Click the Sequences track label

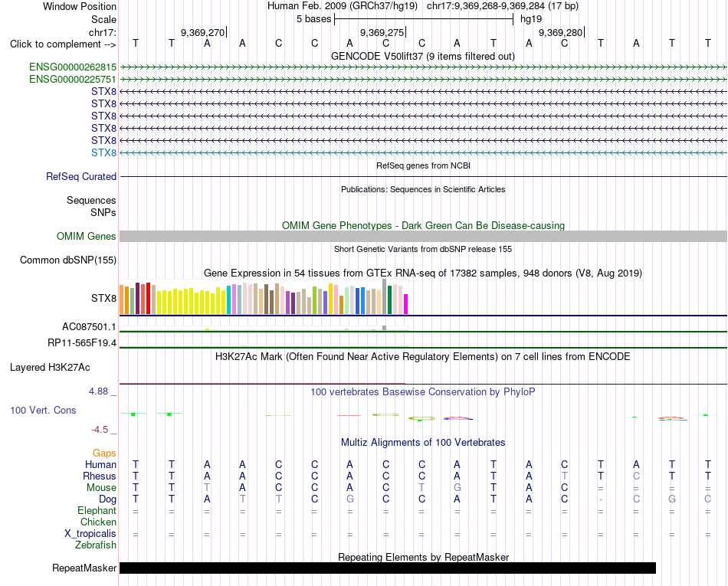tap(91, 201)
